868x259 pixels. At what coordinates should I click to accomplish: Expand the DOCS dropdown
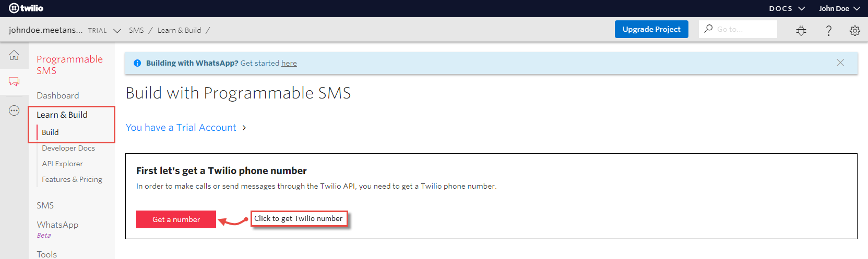pos(787,8)
